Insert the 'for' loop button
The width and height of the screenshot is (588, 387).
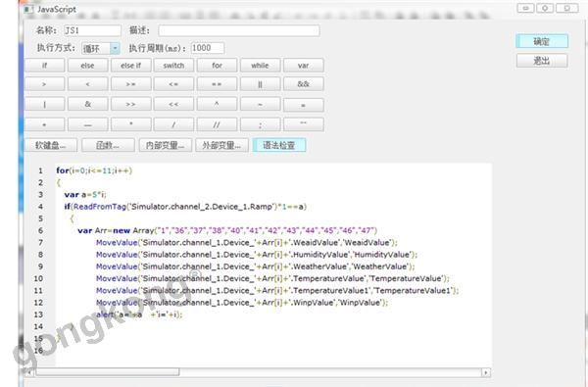(x=218, y=66)
